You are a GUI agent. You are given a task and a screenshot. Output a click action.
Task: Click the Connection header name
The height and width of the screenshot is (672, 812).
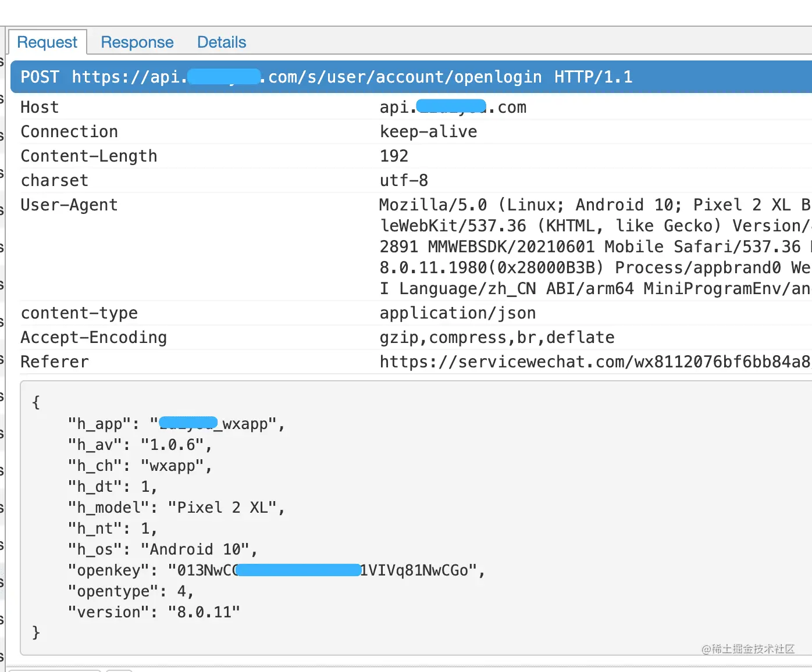(x=69, y=132)
